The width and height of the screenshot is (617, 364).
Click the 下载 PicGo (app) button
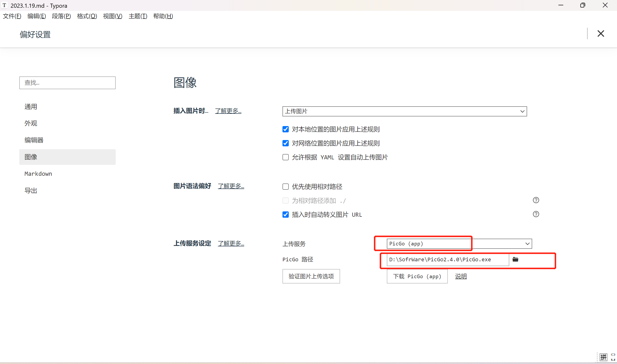pyautogui.click(x=417, y=276)
